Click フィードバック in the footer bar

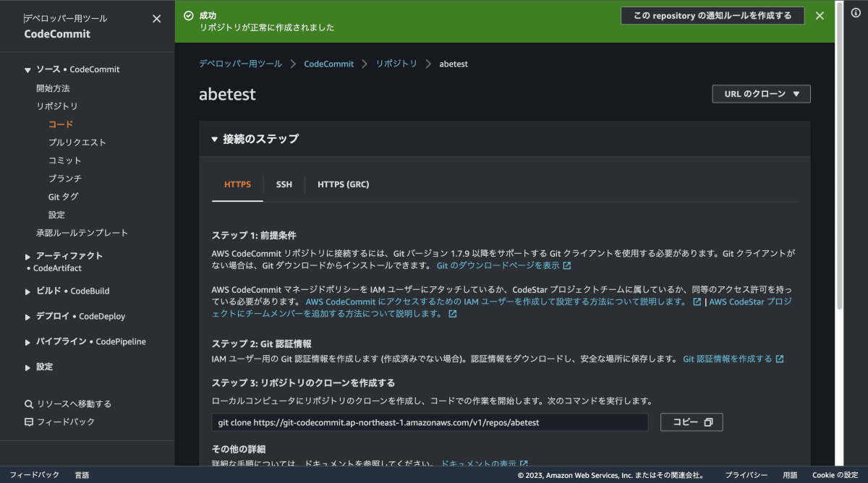(34, 475)
